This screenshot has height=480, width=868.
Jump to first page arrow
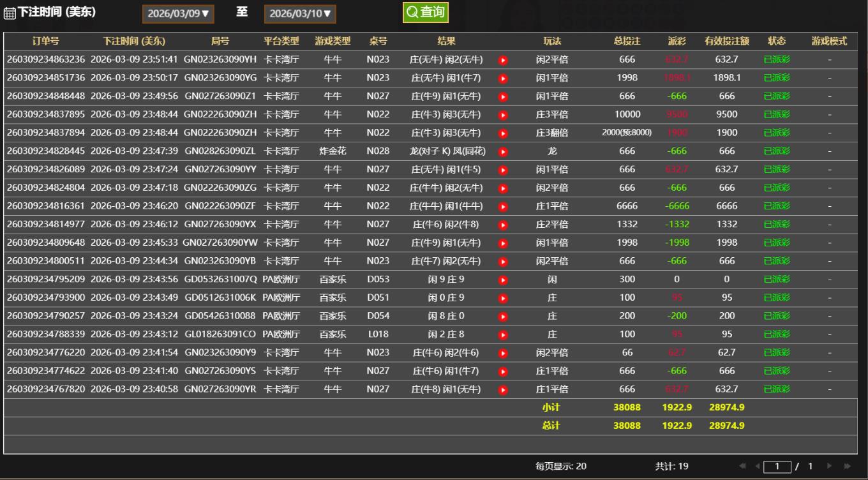743,467
